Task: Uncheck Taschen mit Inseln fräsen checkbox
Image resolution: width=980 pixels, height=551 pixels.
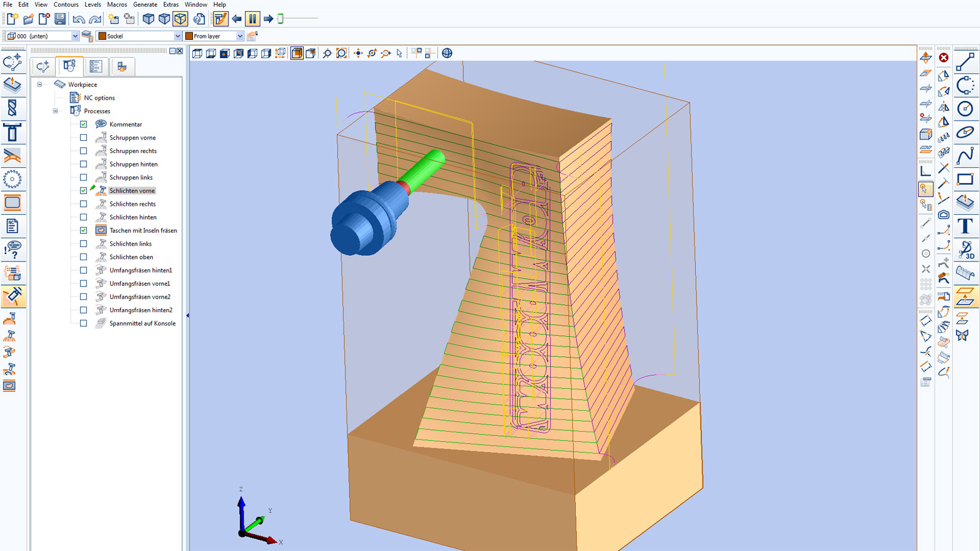Action: tap(83, 230)
